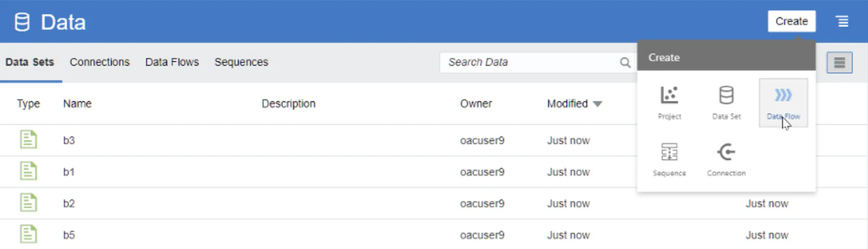Open the Data Flows tab

172,62
